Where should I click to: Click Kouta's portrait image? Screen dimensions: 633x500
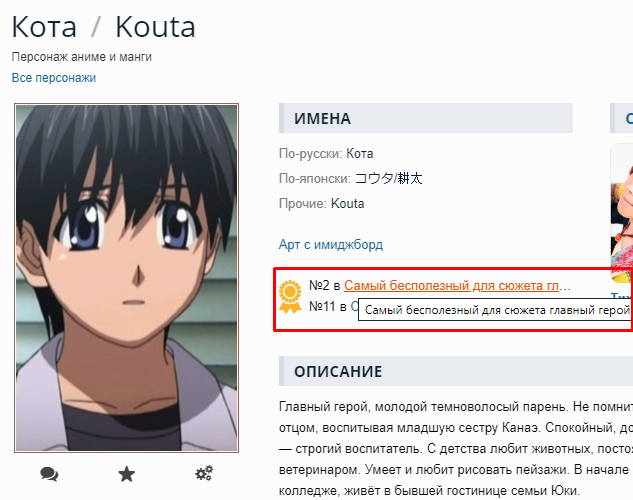126,278
